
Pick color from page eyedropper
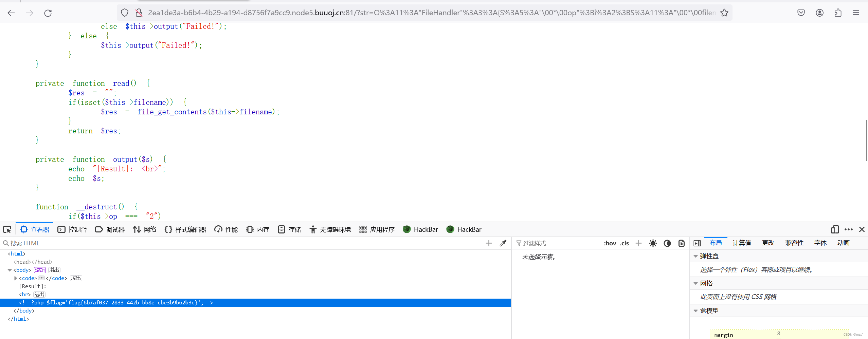[x=503, y=243]
